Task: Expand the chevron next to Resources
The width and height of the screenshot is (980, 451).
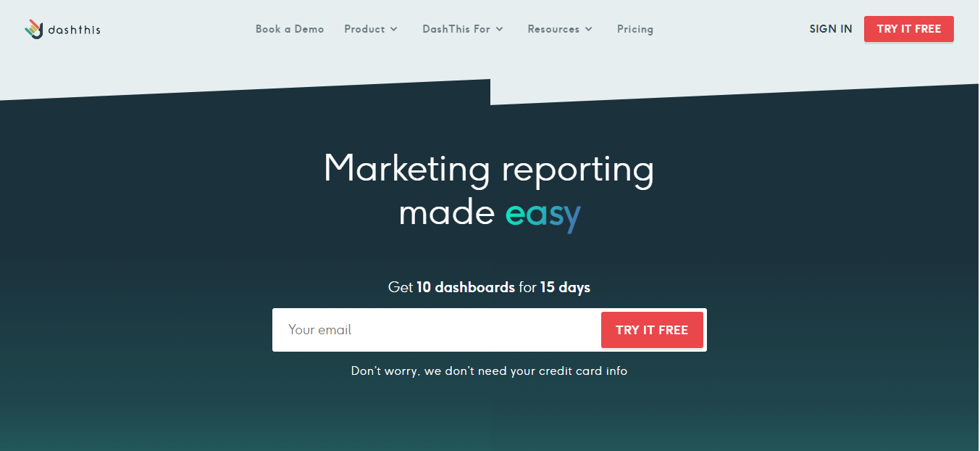Action: 589,29
